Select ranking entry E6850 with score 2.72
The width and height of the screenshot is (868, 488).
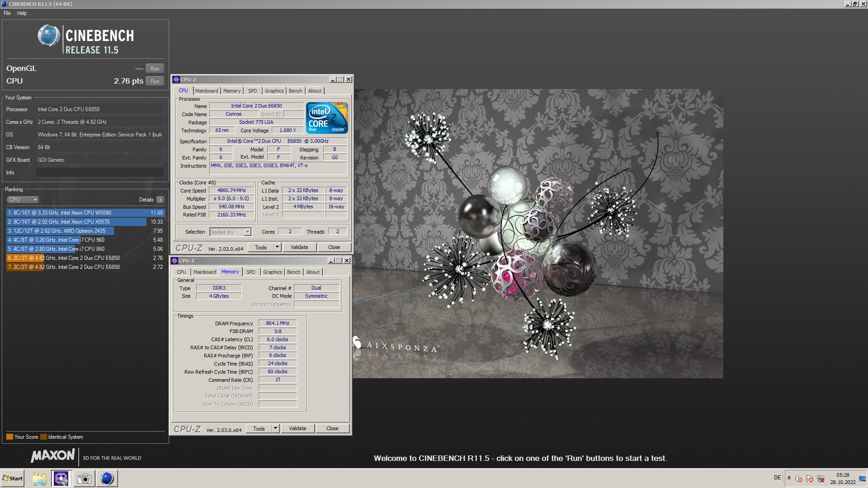(x=85, y=267)
